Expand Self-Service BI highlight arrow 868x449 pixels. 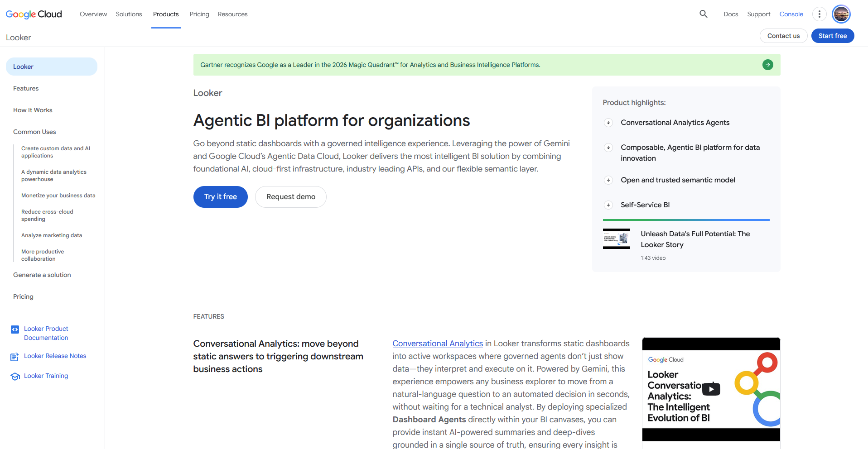coord(608,205)
